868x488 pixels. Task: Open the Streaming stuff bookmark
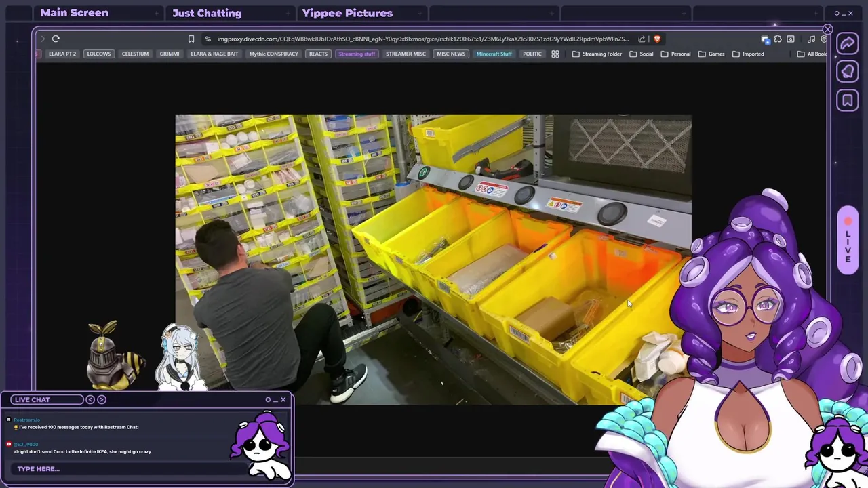(357, 54)
